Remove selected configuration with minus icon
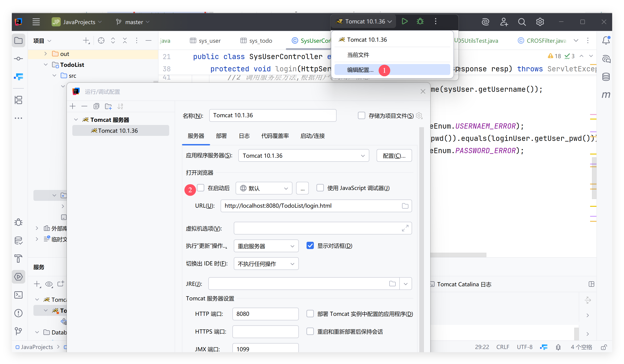 point(84,106)
